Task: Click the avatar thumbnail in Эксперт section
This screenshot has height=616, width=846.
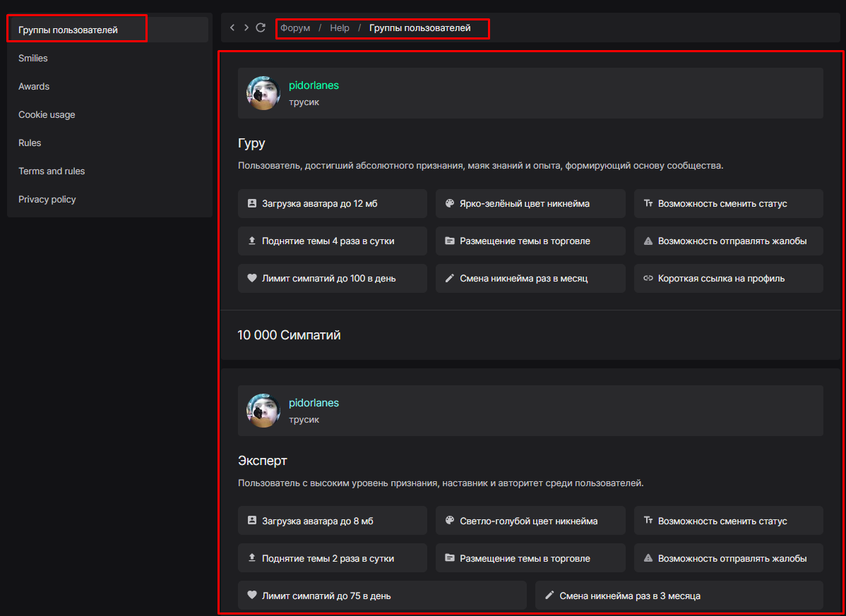Action: click(x=263, y=411)
